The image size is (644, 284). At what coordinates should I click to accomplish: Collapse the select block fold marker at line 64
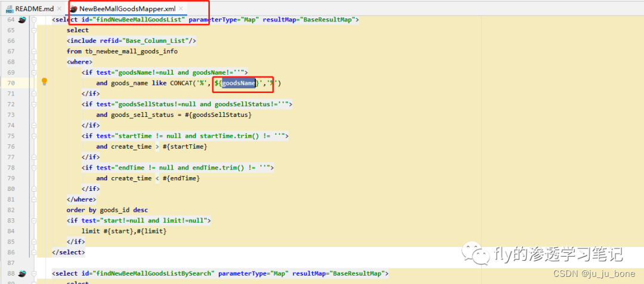click(33, 20)
